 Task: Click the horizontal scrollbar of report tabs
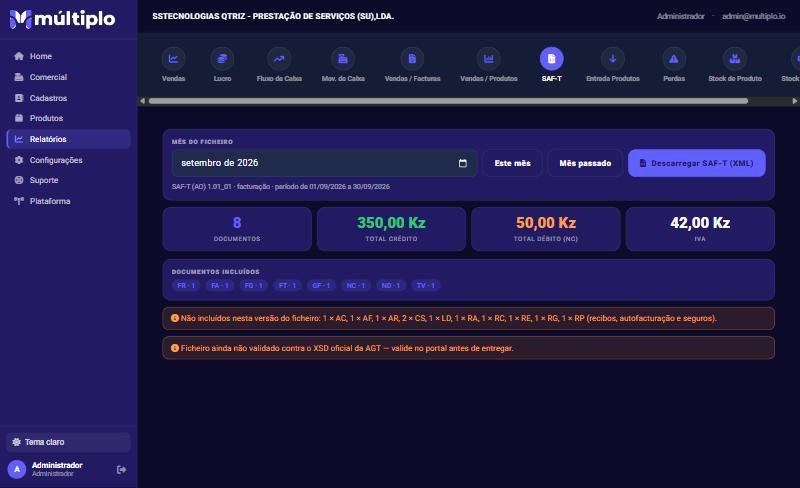[x=448, y=101]
